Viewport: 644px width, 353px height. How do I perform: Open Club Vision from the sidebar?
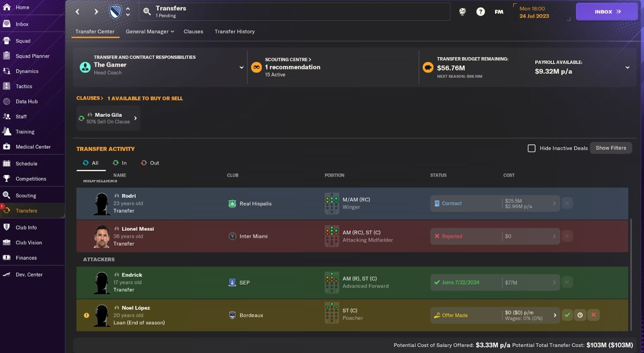29,243
